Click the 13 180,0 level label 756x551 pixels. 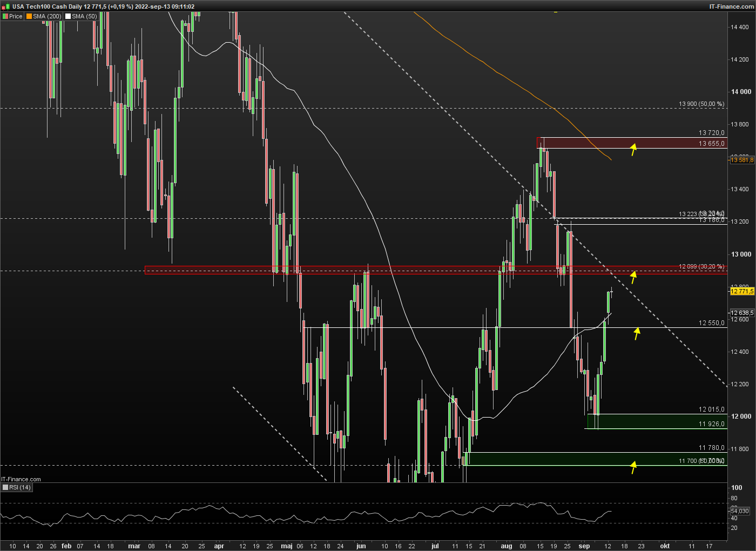pos(712,220)
